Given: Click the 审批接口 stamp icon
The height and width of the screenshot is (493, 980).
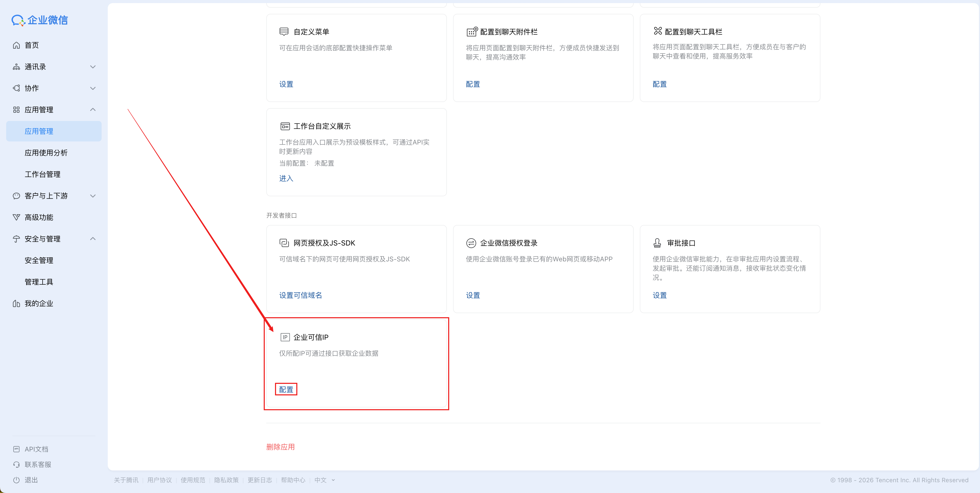Looking at the screenshot, I should click(657, 243).
